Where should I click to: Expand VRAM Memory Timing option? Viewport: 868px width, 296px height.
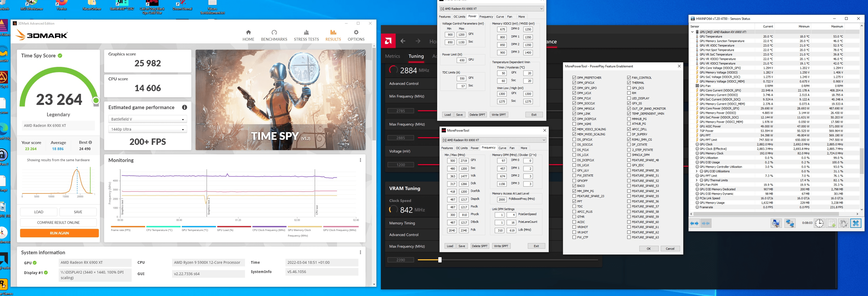tap(402, 223)
